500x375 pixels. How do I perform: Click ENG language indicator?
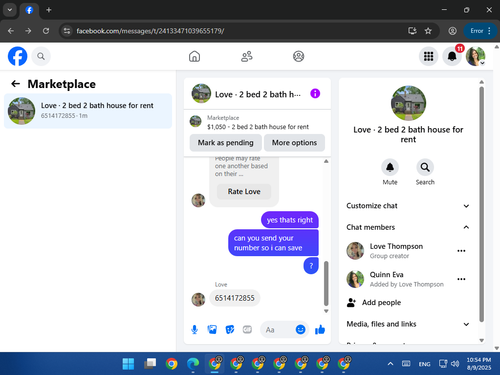point(424,364)
